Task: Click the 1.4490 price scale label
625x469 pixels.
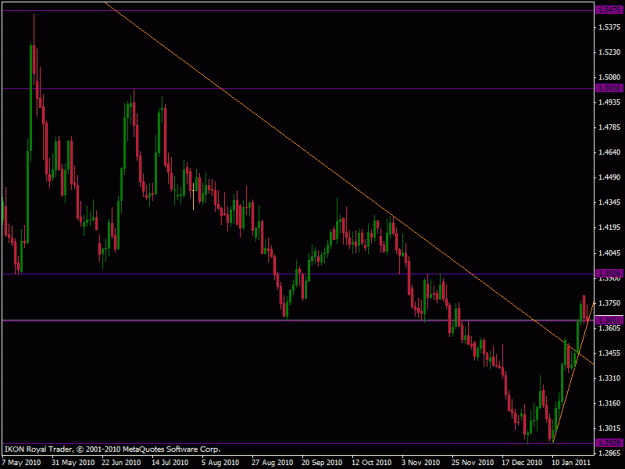Action: (609, 177)
